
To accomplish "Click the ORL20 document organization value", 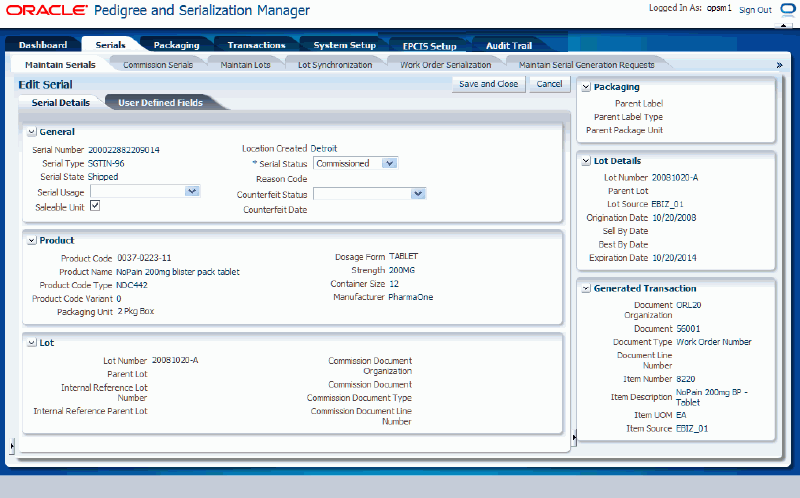I will click(x=689, y=305).
